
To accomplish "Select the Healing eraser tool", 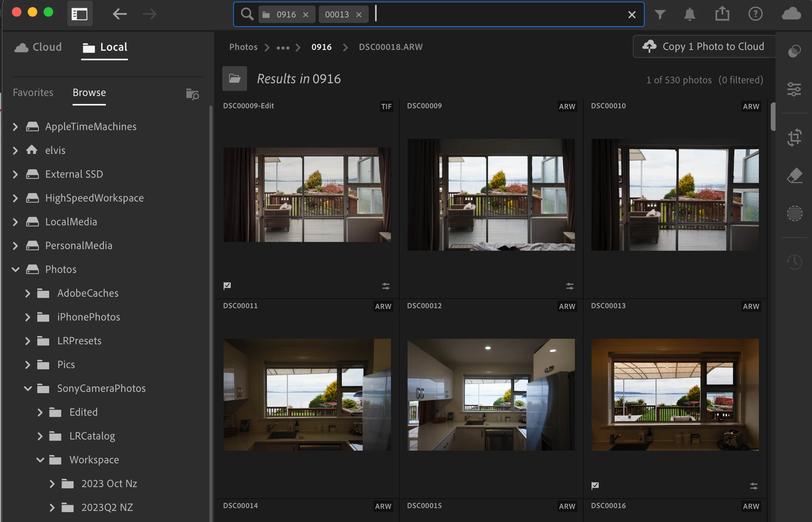I will (x=794, y=175).
